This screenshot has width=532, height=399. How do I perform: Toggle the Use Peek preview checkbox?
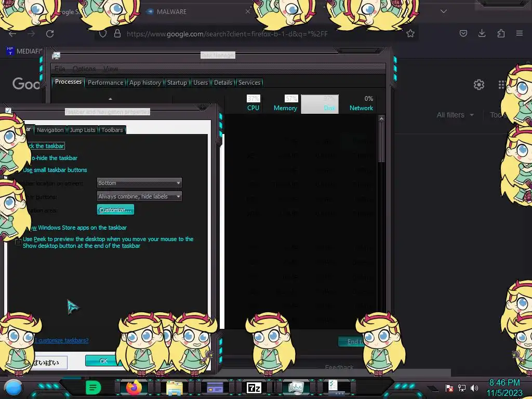pos(18,242)
